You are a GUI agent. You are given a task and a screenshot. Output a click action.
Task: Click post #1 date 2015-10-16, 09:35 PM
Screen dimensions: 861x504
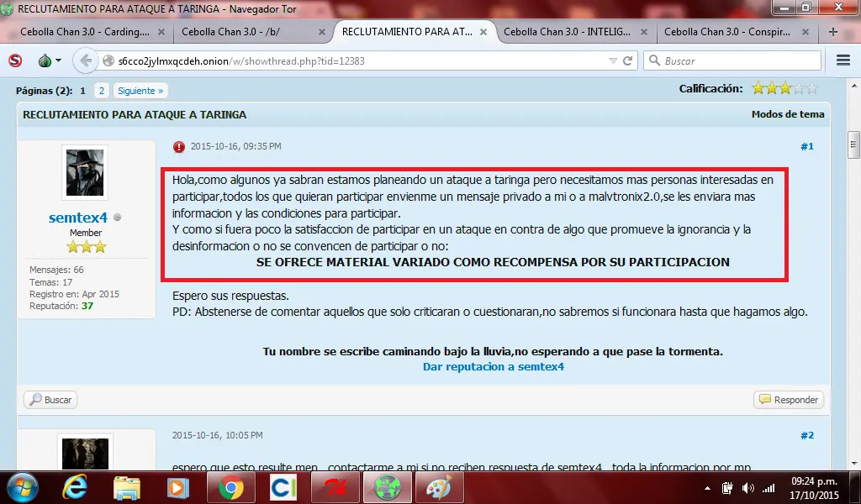(235, 146)
